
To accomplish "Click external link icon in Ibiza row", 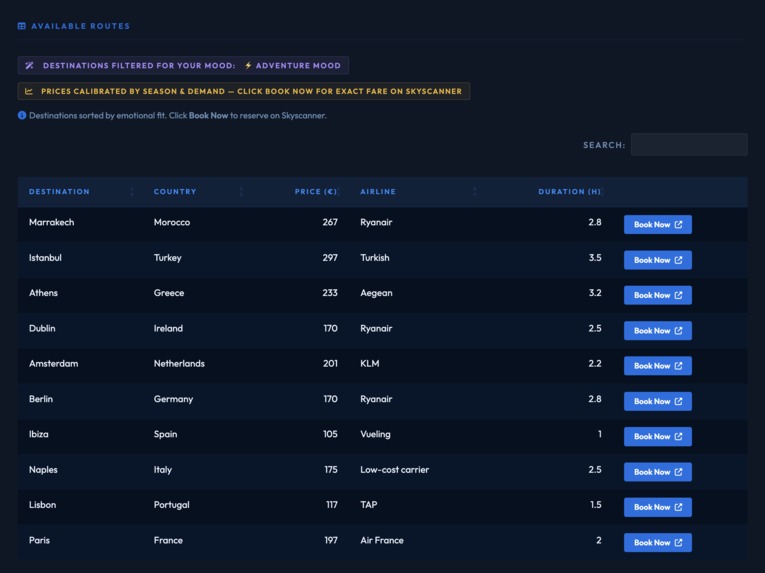I will click(x=678, y=437).
